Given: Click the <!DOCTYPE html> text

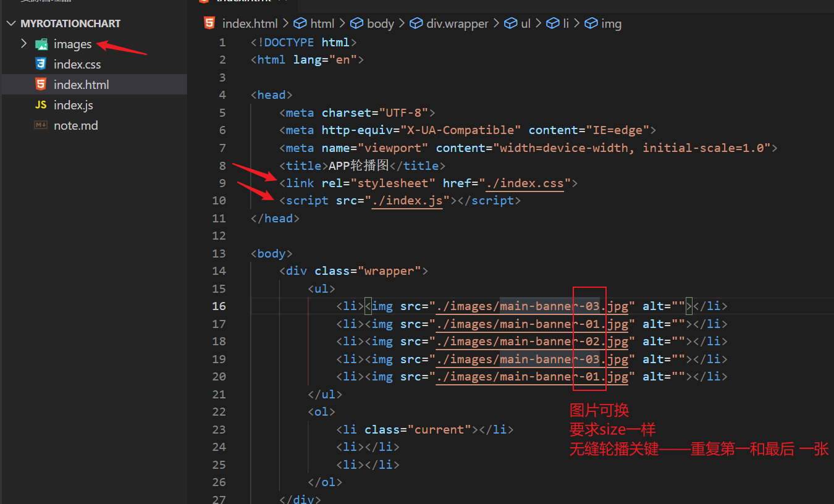Looking at the screenshot, I should point(304,43).
